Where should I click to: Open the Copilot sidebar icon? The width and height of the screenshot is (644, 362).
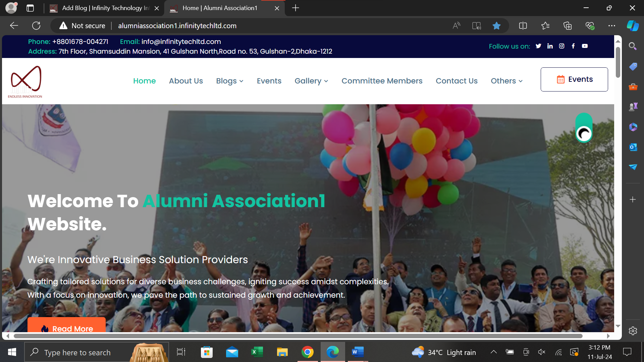click(x=633, y=26)
